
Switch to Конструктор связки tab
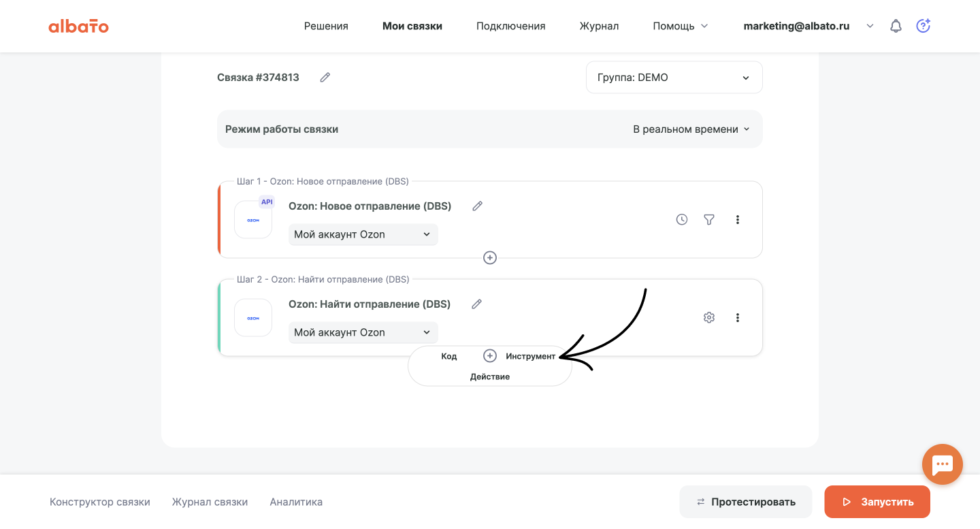click(100, 502)
